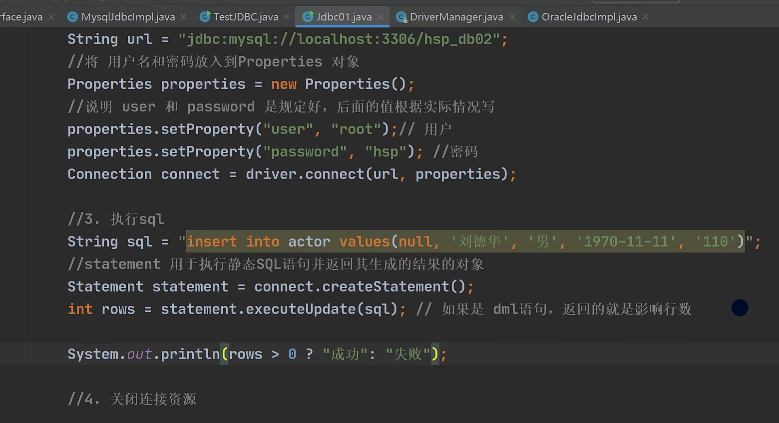
Task: Click the '//statement 用于执行静态SQL' comment
Action: 275,264
